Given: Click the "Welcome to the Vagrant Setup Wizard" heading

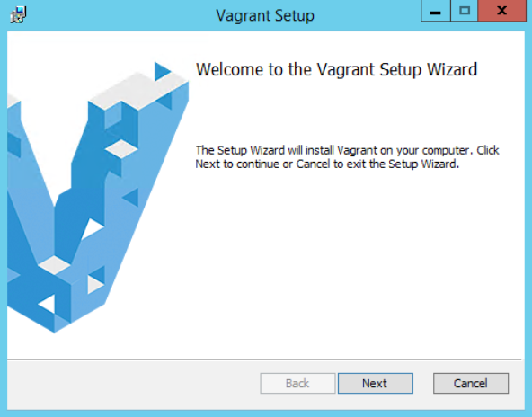Looking at the screenshot, I should coord(337,70).
